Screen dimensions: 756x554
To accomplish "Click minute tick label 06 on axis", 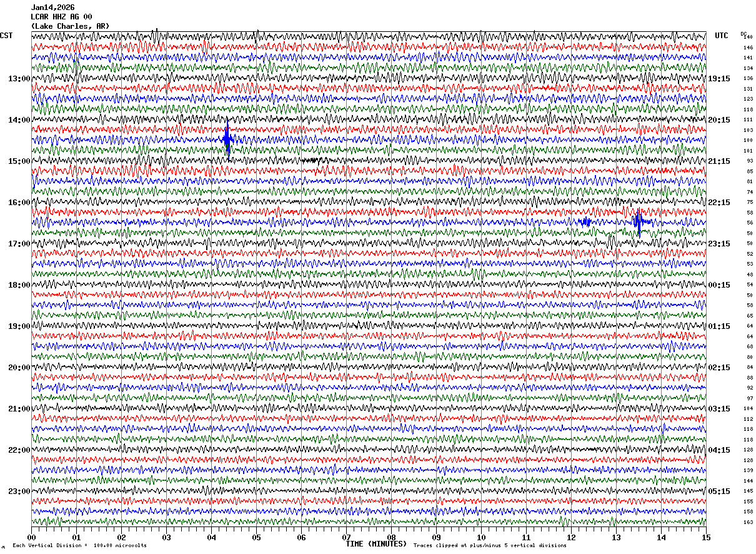I will 301,537.
